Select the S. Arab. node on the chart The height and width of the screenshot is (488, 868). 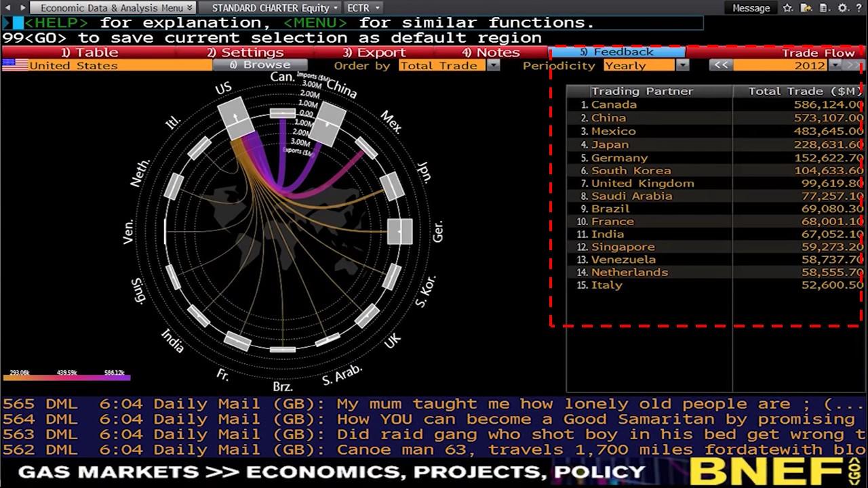[328, 340]
